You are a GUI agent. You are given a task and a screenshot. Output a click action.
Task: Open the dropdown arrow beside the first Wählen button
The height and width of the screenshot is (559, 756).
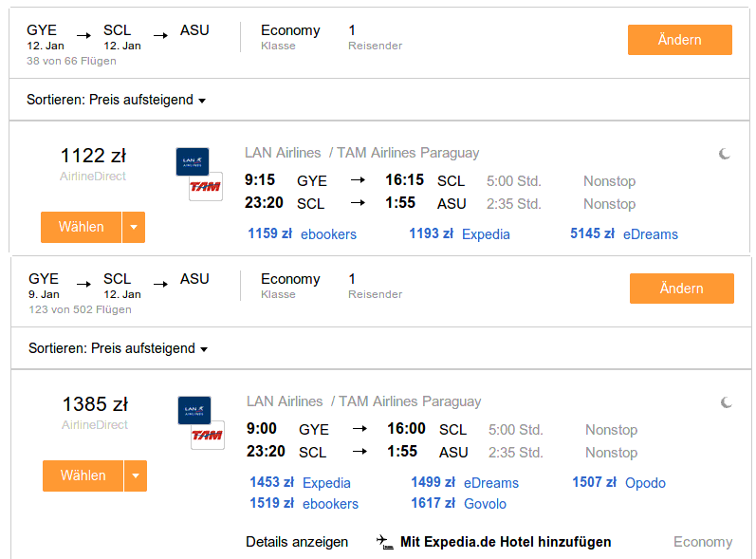click(x=134, y=227)
